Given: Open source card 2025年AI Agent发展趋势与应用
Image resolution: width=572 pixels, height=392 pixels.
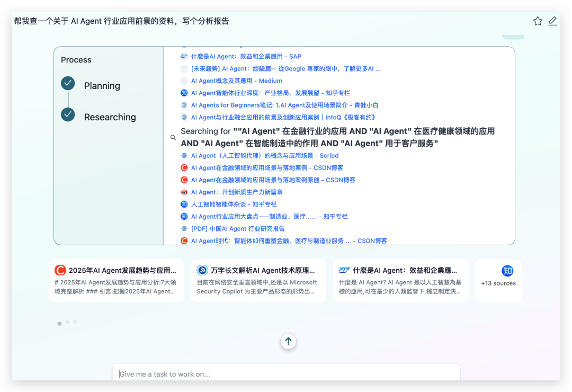Looking at the screenshot, I should (x=116, y=280).
